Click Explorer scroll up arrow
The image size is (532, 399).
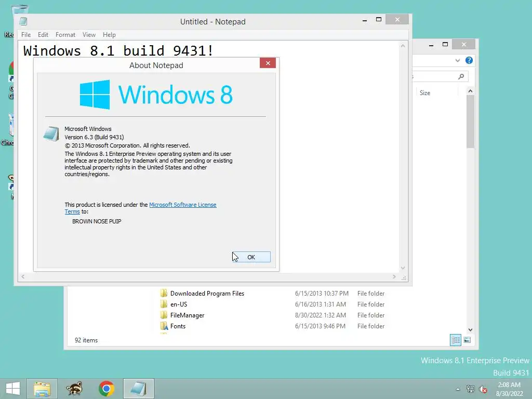coord(470,91)
